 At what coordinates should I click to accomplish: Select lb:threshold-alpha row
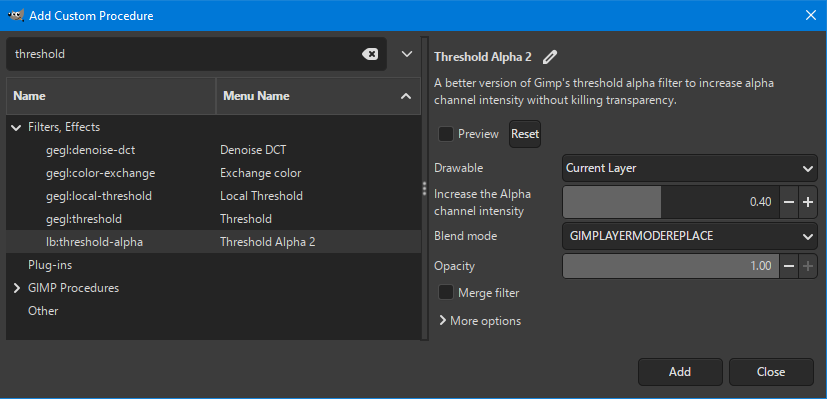click(213, 242)
